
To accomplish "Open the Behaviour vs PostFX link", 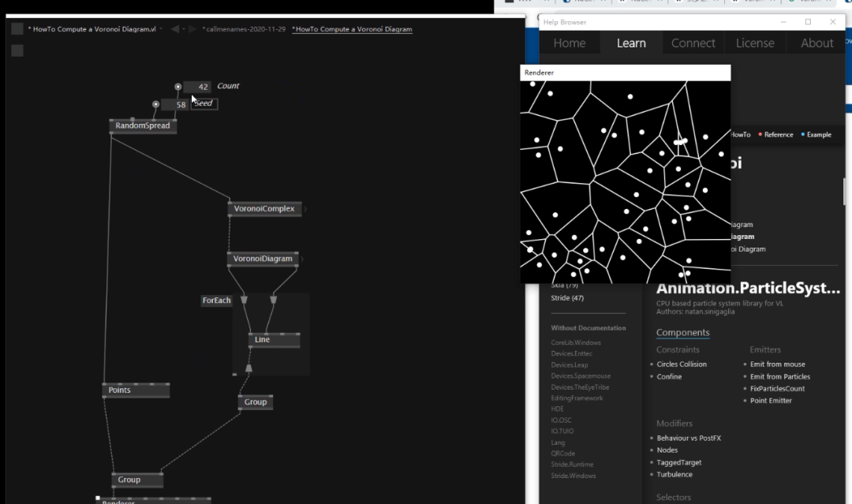I will point(689,439).
